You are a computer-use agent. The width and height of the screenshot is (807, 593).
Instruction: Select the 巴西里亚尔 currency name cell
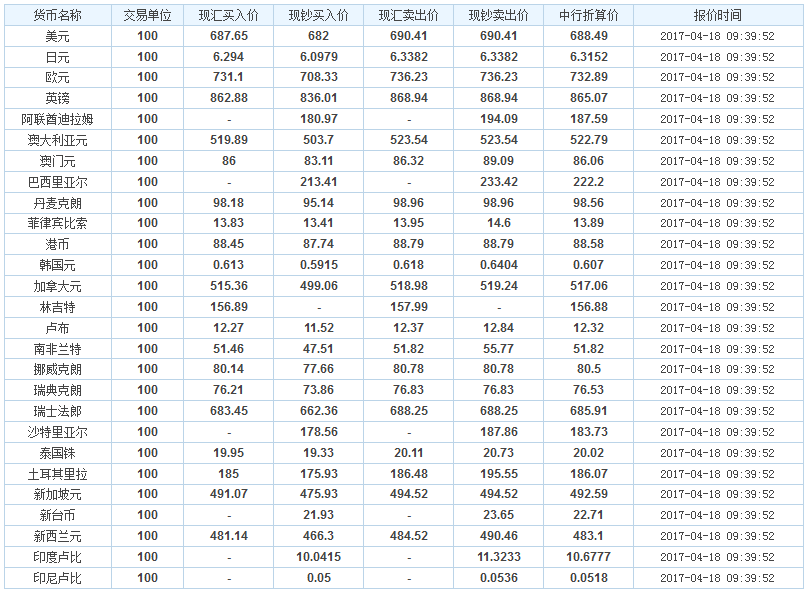click(x=58, y=182)
